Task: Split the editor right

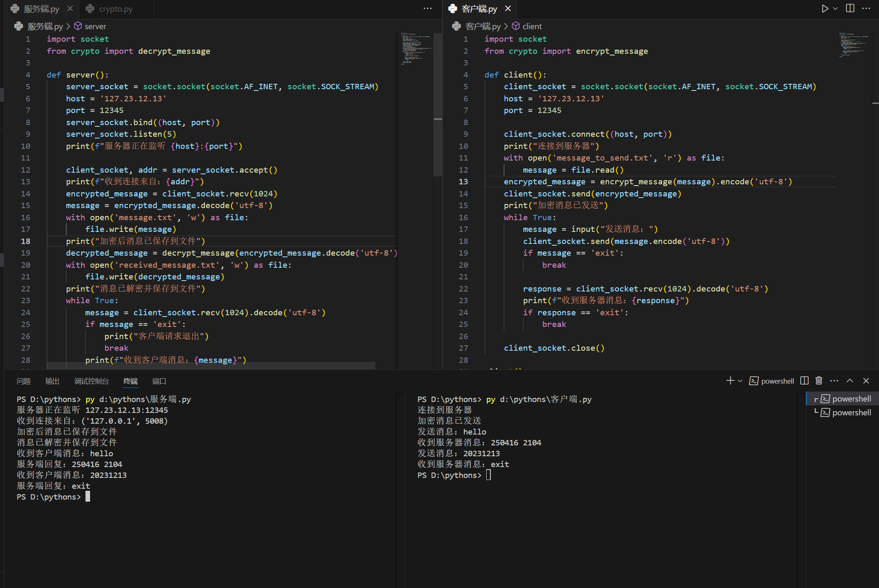Action: click(850, 9)
